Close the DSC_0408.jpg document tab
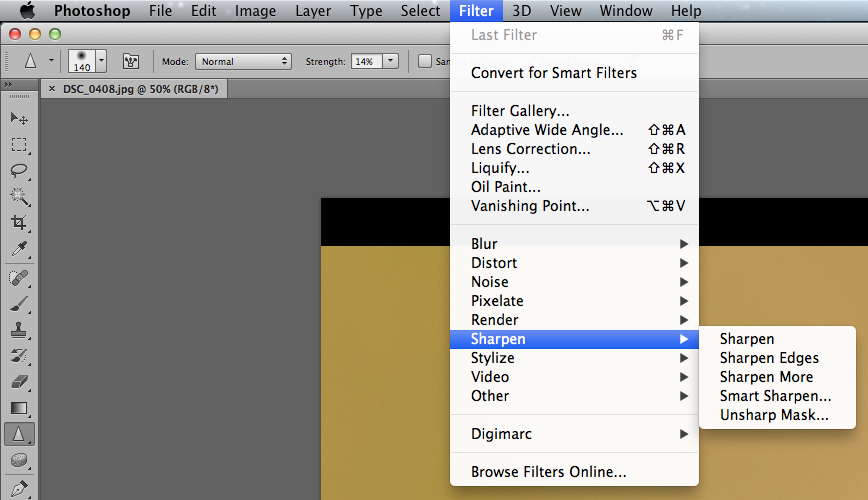This screenshot has width=868, height=500. (52, 89)
